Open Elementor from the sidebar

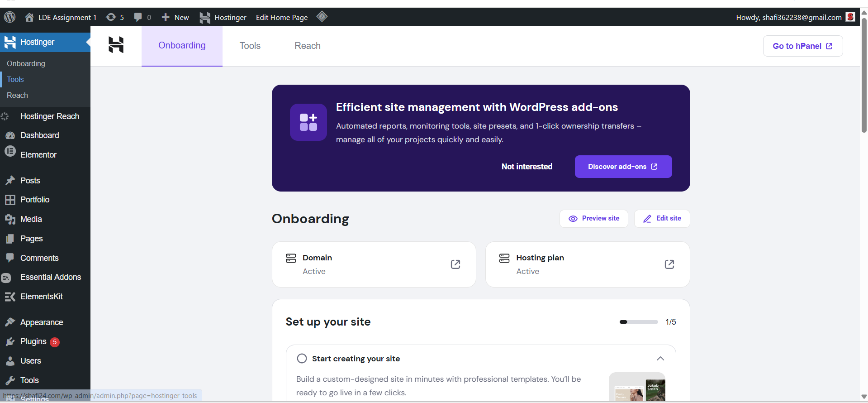pos(38,155)
